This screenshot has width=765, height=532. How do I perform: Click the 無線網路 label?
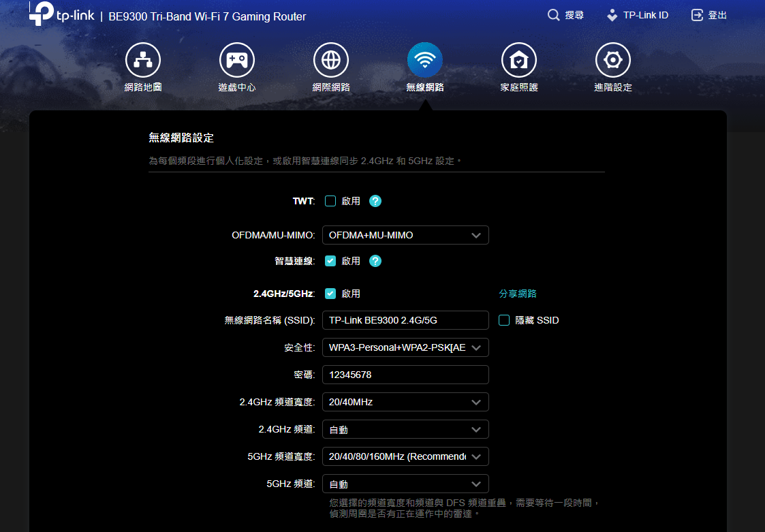point(425,87)
